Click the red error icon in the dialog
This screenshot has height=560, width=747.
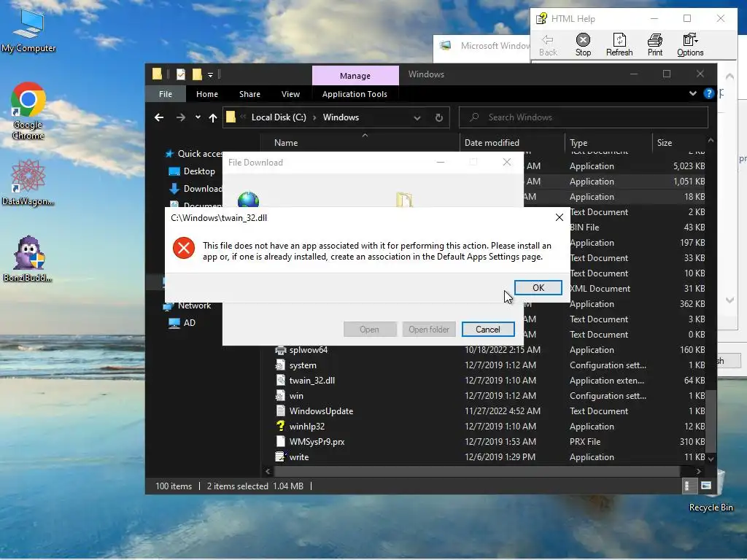point(184,248)
